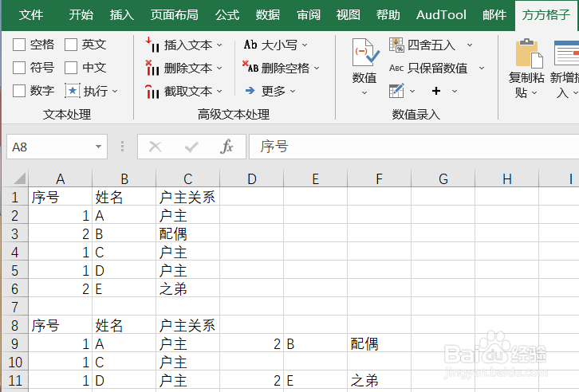This screenshot has height=392, width=579.
Task: Tick the 符号 checkbox
Action: 19,68
